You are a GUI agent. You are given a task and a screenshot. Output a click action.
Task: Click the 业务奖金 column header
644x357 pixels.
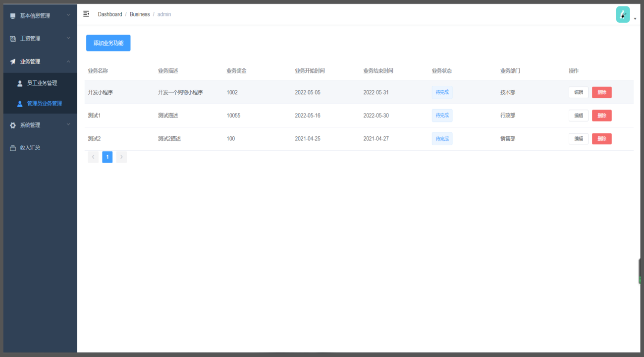(236, 71)
